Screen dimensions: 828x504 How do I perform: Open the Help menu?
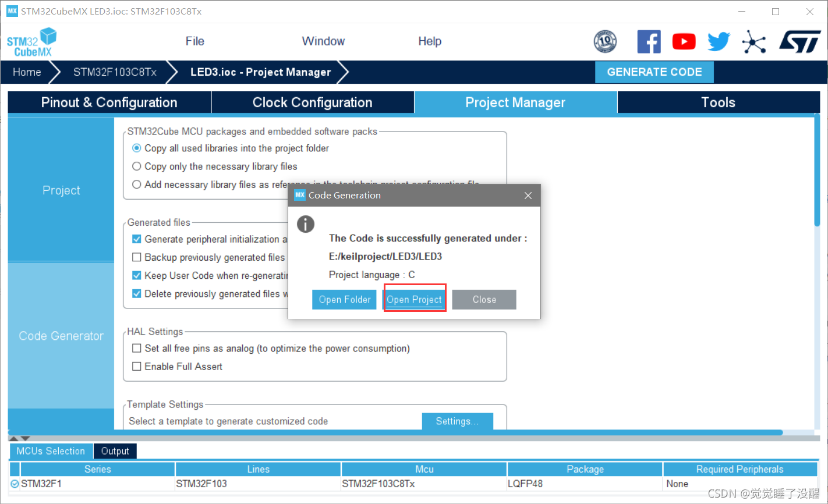430,41
